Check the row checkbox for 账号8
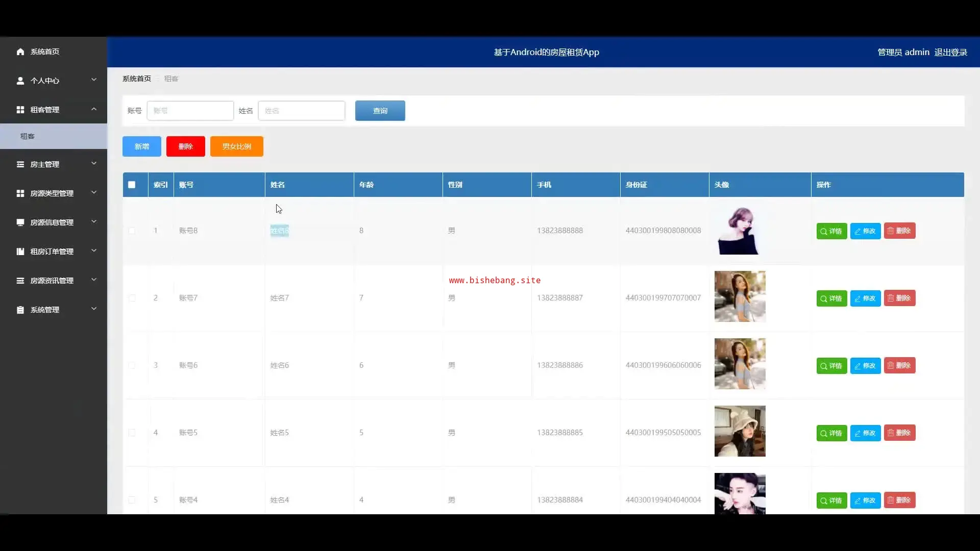 [x=132, y=231]
